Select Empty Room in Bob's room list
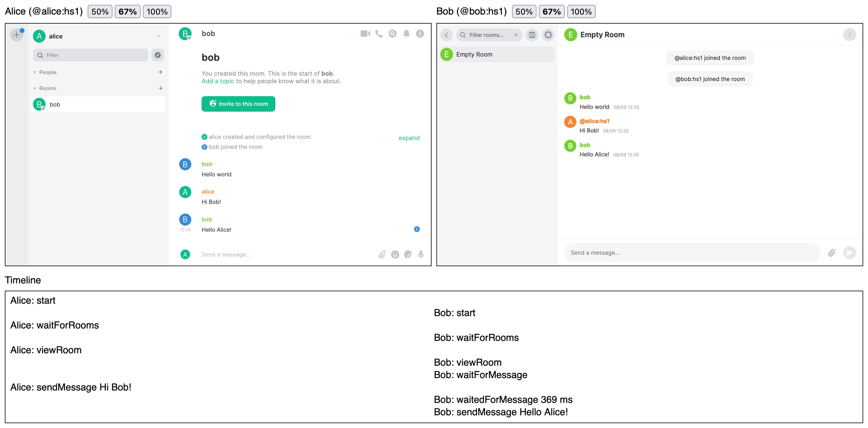This screenshot has width=868, height=428. [x=497, y=54]
